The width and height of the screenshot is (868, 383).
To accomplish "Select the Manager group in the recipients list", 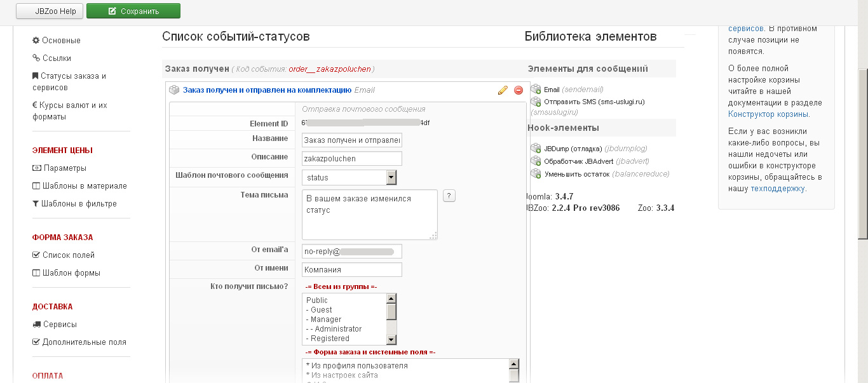I will 326,319.
